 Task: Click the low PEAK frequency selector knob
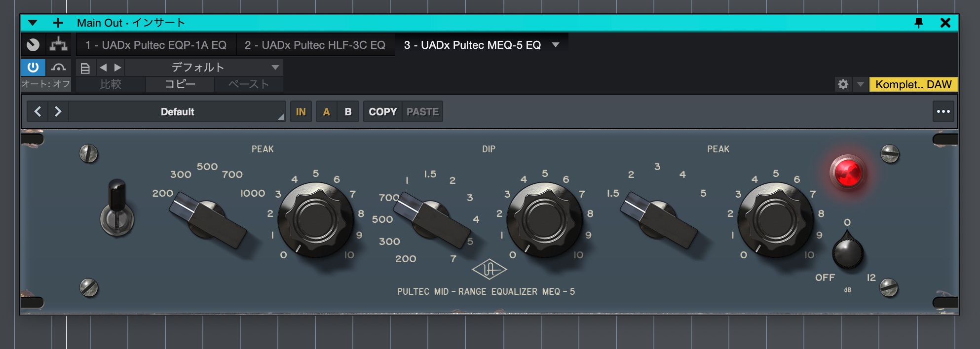click(207, 220)
